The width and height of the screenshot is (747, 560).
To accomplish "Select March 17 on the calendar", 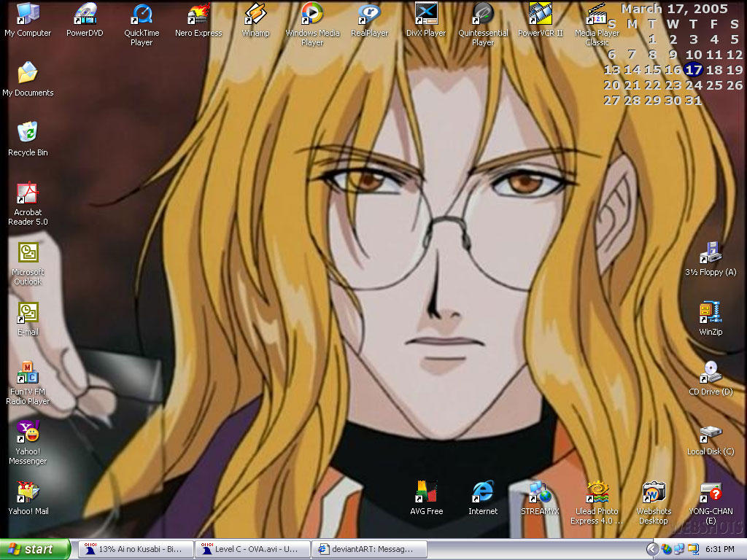I will coord(693,70).
